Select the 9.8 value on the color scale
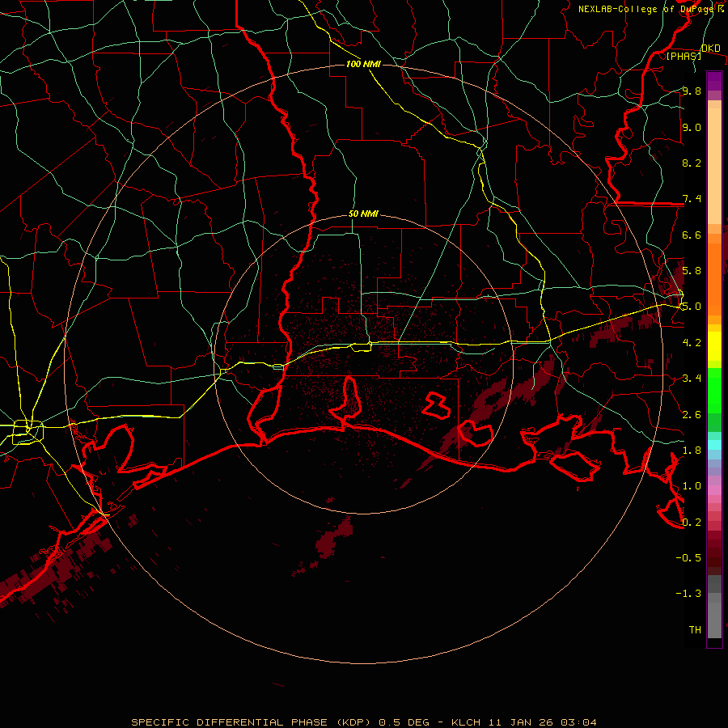This screenshot has width=728, height=728. [692, 91]
